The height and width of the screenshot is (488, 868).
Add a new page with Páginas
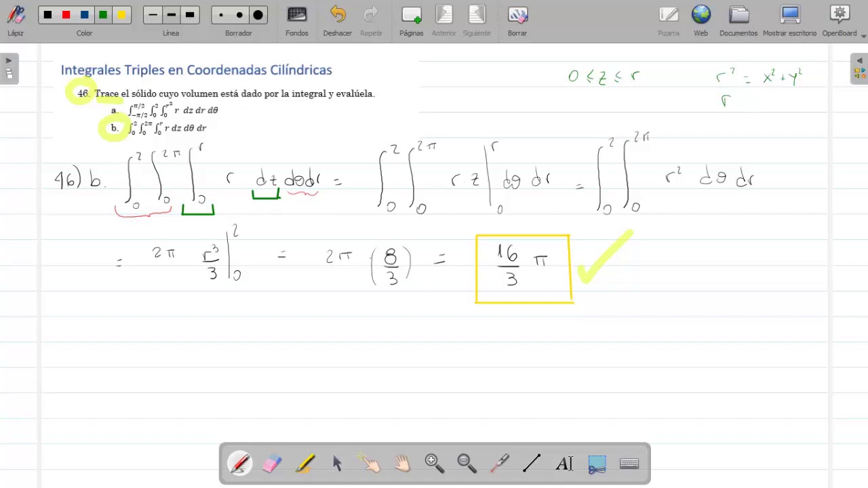click(411, 20)
